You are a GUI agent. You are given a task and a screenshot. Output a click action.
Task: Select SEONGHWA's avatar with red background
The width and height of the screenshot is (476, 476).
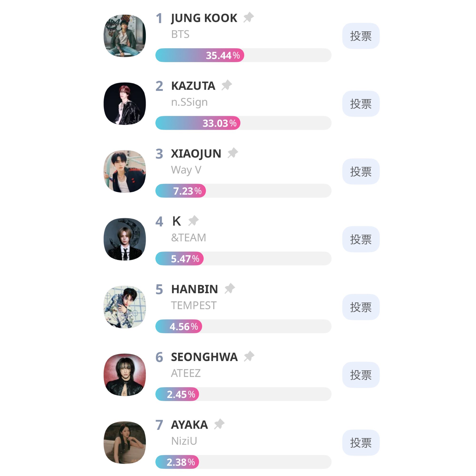coord(125,375)
